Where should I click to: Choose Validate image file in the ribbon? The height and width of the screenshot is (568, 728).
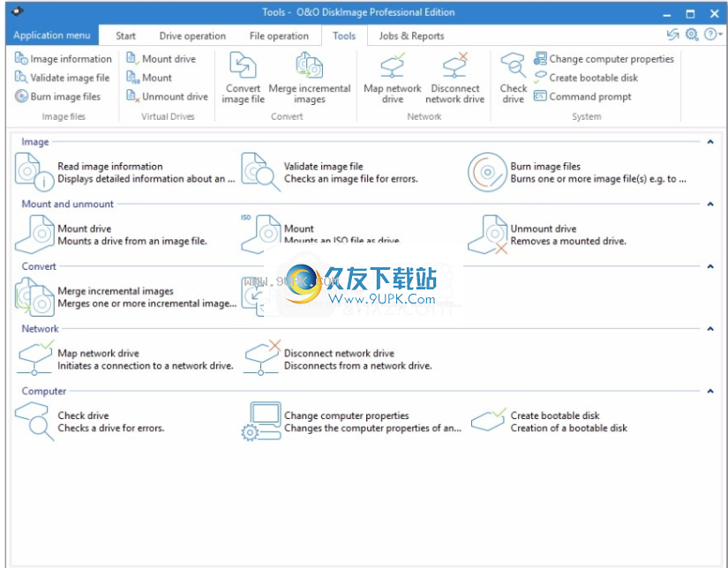pos(63,78)
